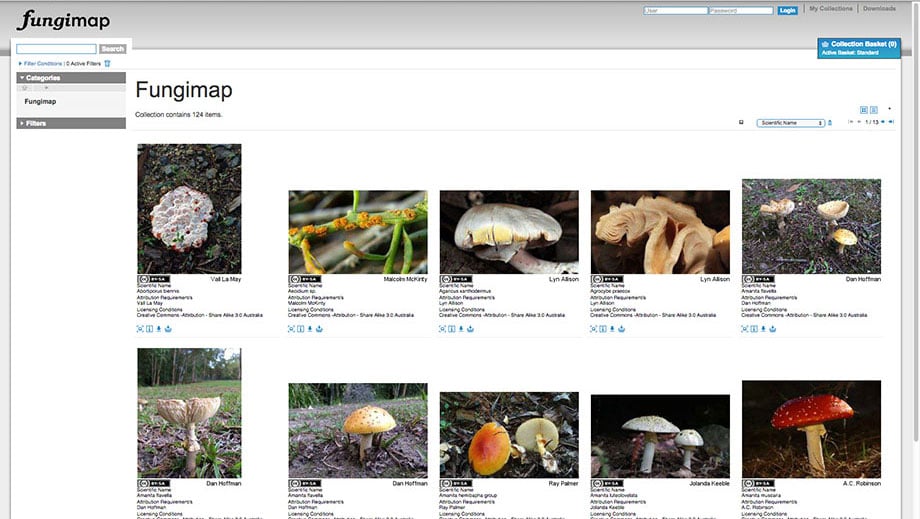Image resolution: width=920 pixels, height=519 pixels.
Task: Click the sort order icon beside Scientific Name
Action: pos(829,123)
